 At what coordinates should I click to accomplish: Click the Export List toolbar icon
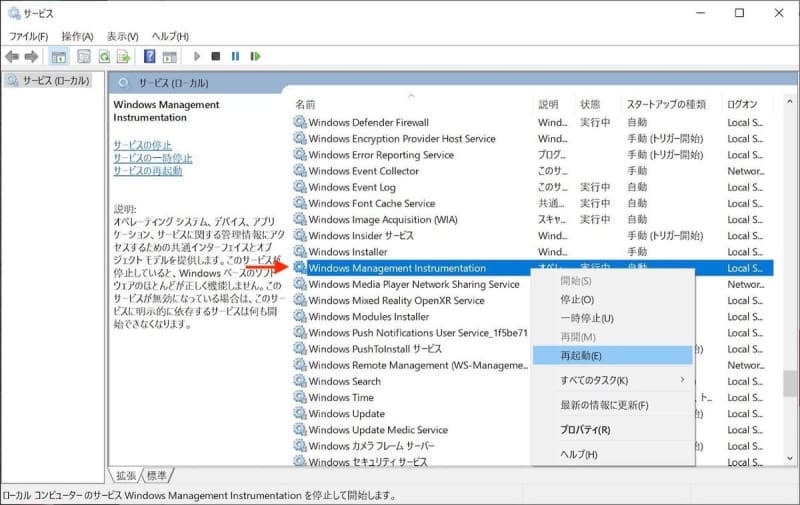tap(123, 57)
